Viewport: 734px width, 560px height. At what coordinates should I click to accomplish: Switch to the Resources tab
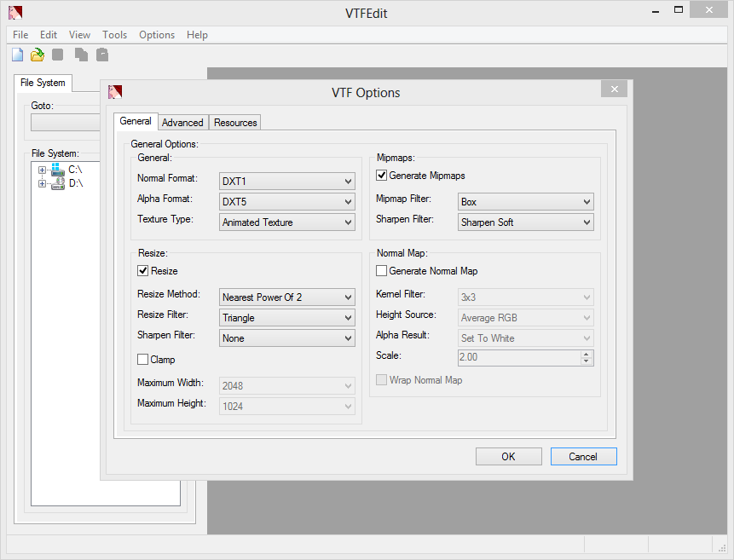coord(235,123)
